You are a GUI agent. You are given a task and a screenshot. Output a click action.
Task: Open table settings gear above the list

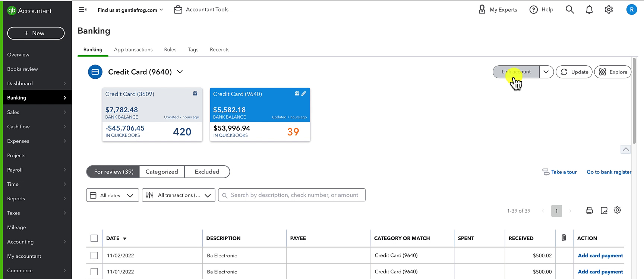coord(618,210)
